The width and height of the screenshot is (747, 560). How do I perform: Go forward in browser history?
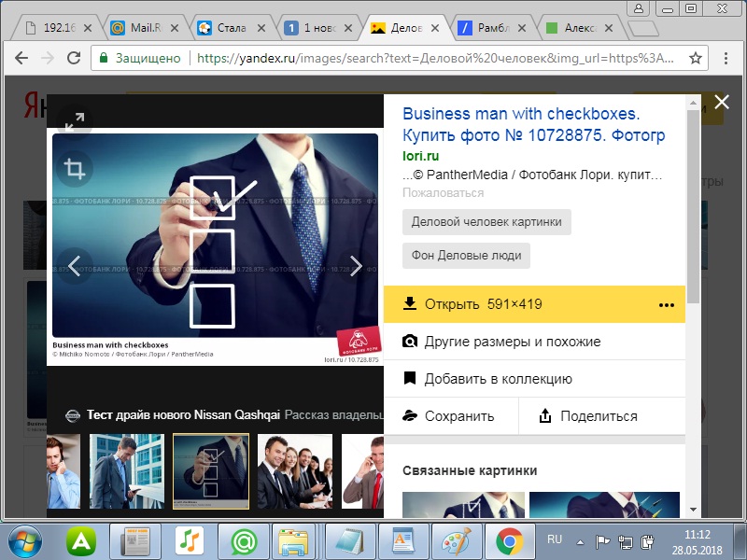(48, 58)
